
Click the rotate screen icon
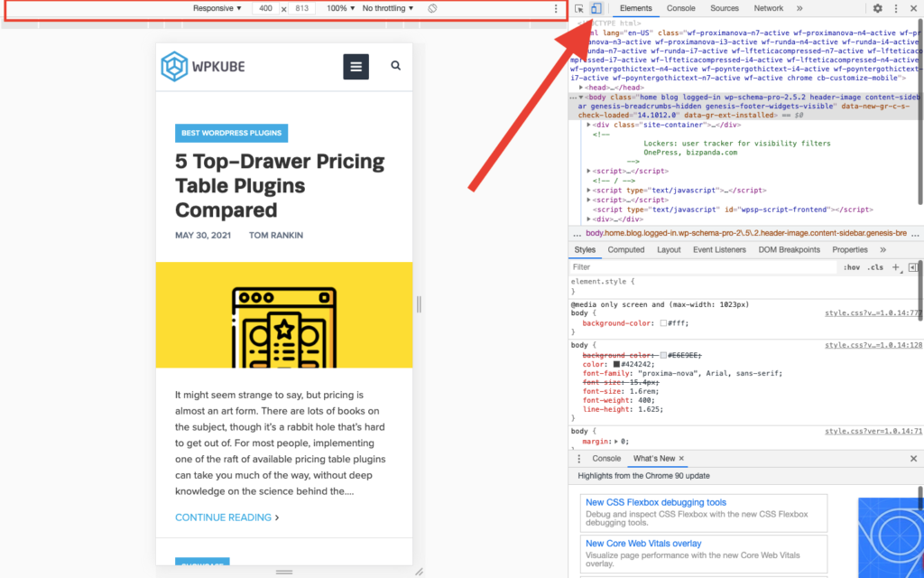click(x=432, y=8)
